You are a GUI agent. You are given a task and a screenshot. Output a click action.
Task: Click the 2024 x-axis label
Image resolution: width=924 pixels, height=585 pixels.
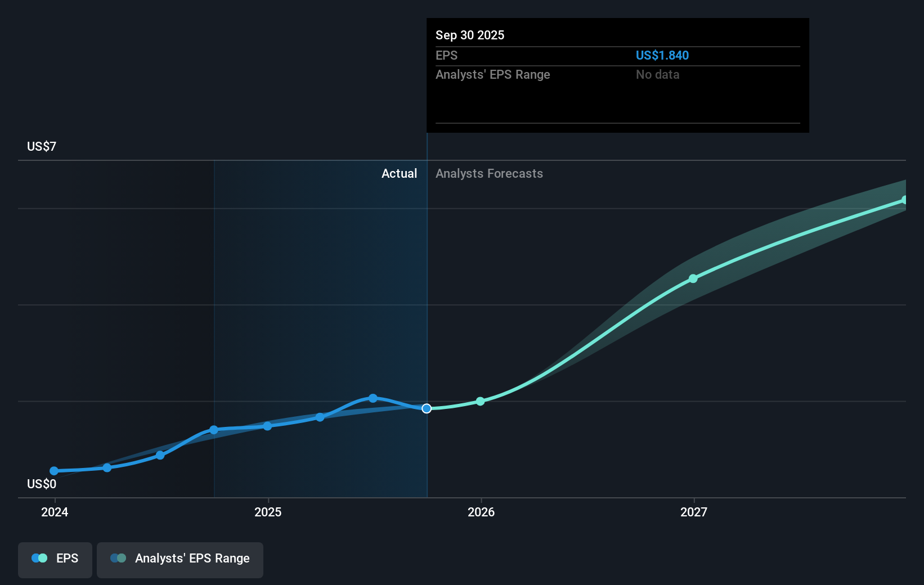click(x=55, y=512)
